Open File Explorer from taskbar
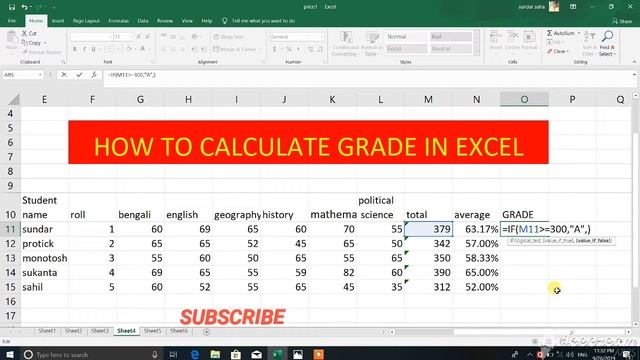The height and width of the screenshot is (360, 640). point(216,354)
